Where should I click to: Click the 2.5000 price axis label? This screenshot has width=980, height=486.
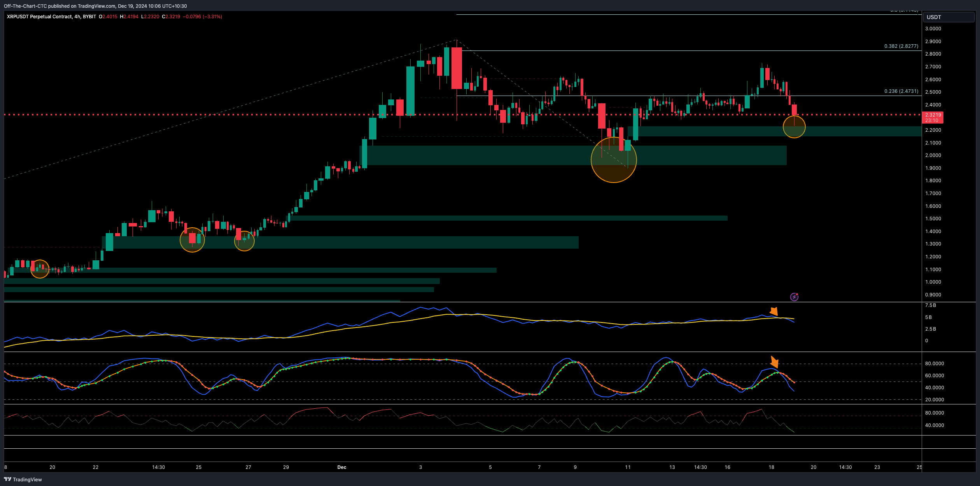coord(933,92)
